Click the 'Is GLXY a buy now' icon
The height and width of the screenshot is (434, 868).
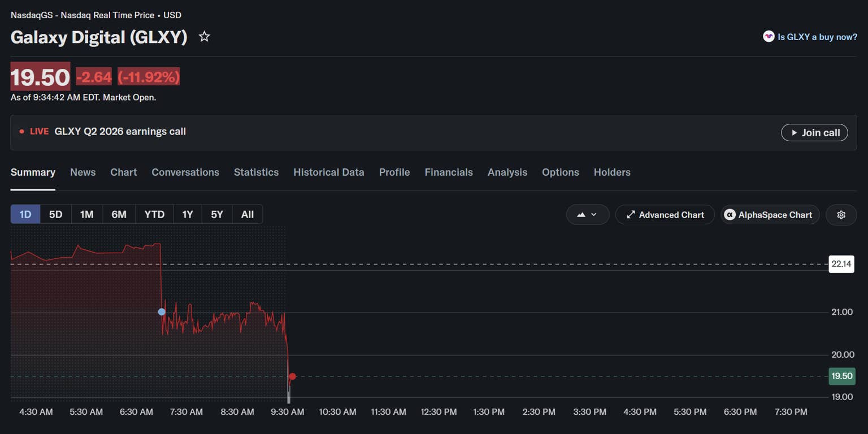click(768, 37)
